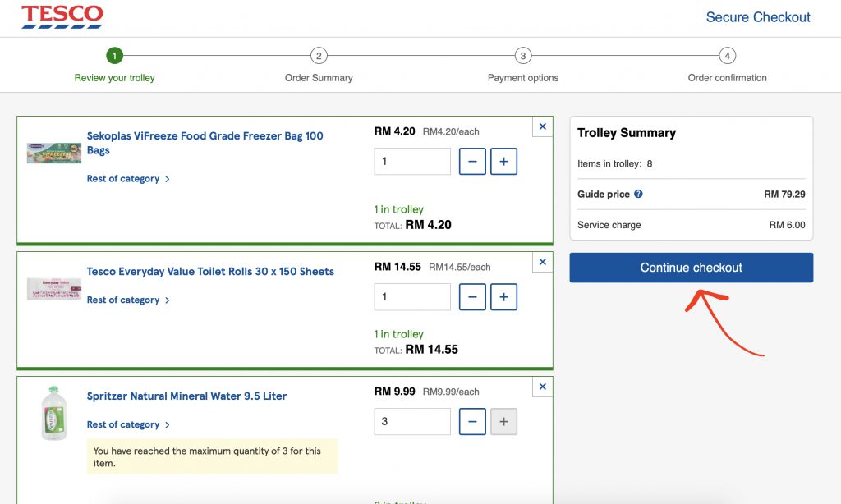Select the 'RM 6.00' service charge value

point(787,225)
